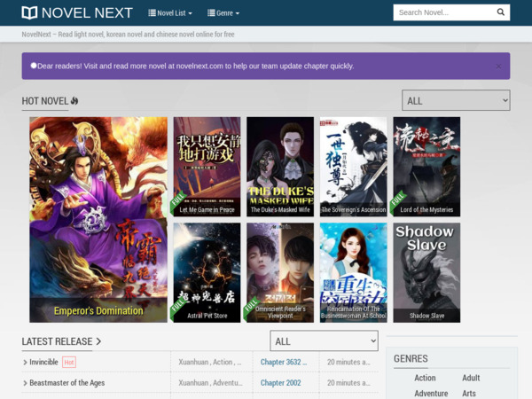
Task: Select the Adventure genre link
Action: click(x=431, y=393)
